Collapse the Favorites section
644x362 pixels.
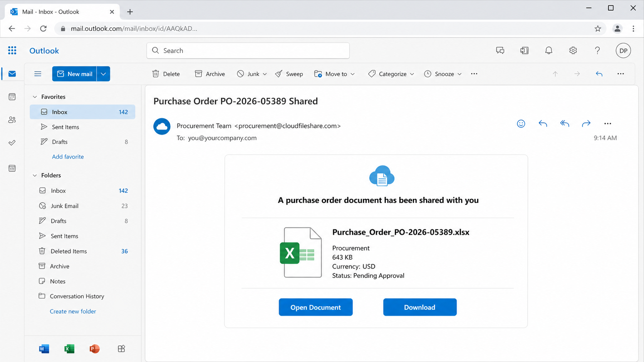click(x=35, y=97)
